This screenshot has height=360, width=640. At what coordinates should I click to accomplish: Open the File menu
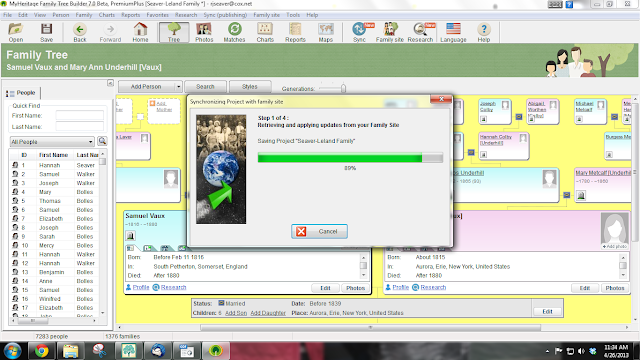tap(8, 15)
